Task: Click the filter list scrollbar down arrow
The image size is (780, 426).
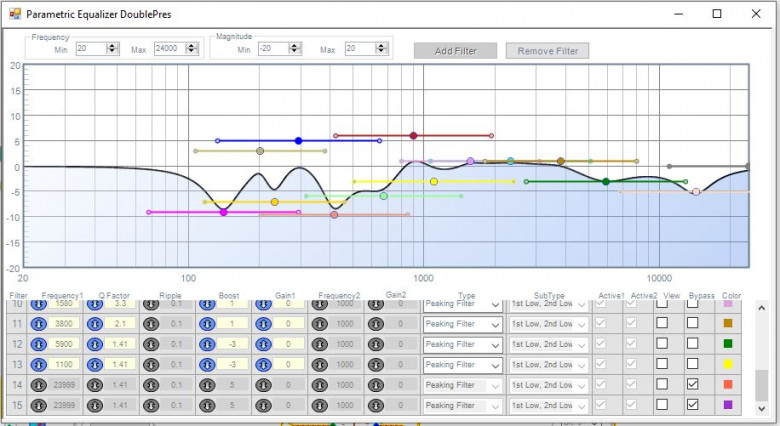Action: point(761,409)
